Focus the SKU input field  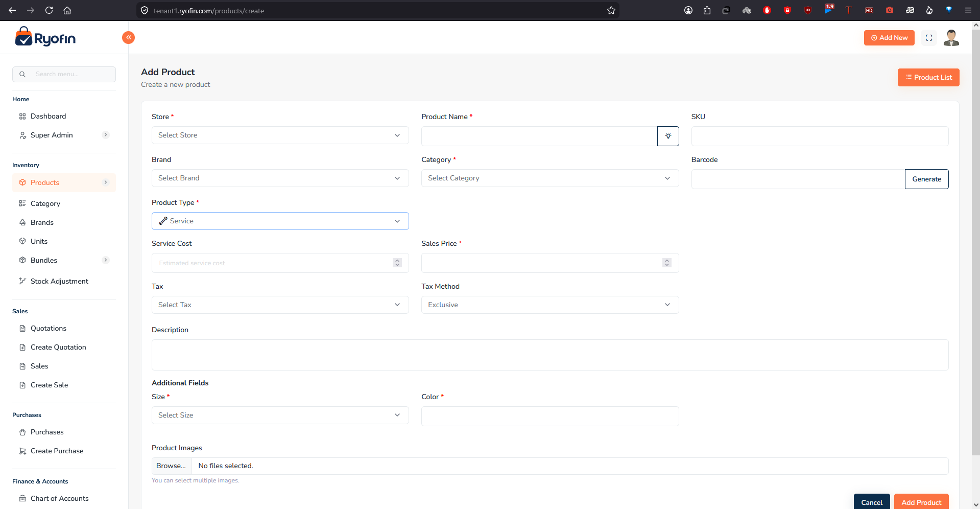pyautogui.click(x=820, y=136)
